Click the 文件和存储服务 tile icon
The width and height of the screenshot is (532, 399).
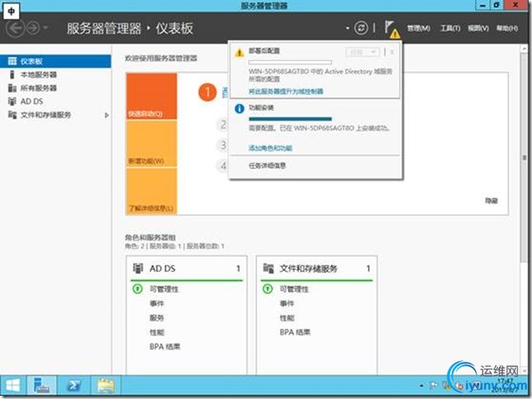pyautogui.click(x=268, y=268)
